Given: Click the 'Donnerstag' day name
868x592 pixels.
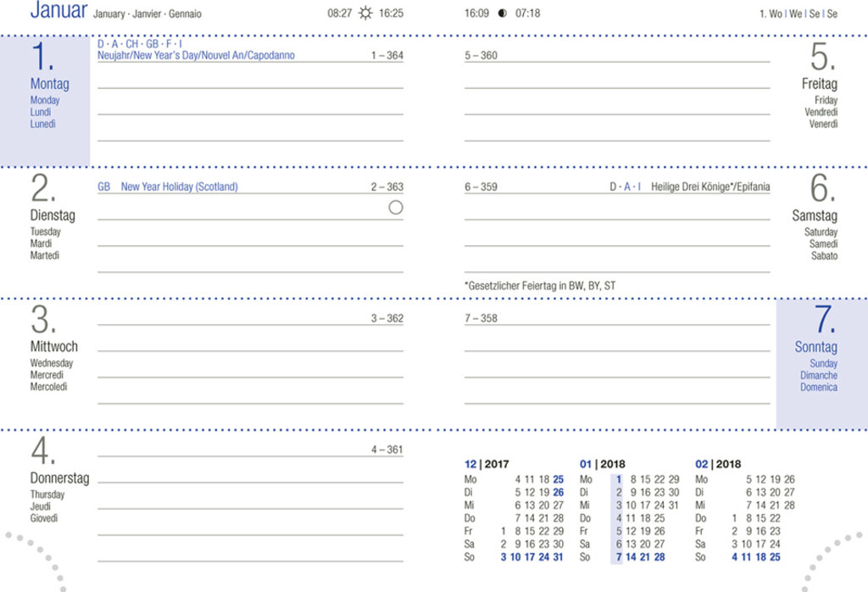Looking at the screenshot, I should pyautogui.click(x=60, y=478).
